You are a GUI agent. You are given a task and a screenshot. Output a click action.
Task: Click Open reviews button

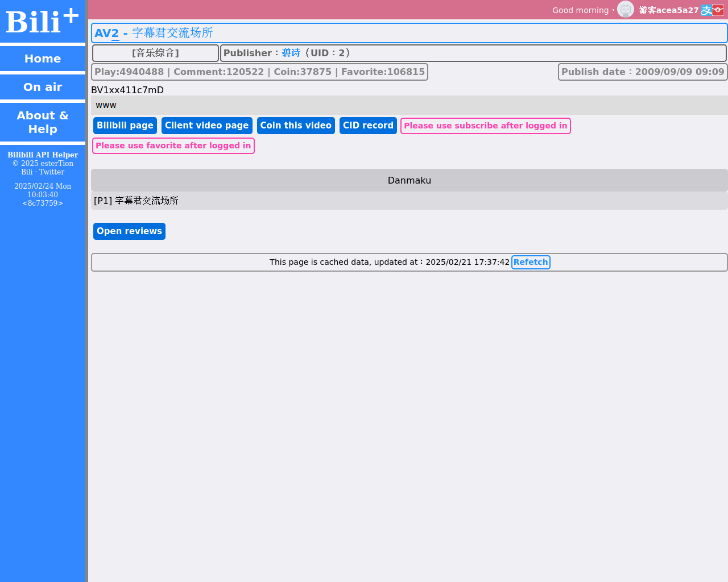[129, 231]
